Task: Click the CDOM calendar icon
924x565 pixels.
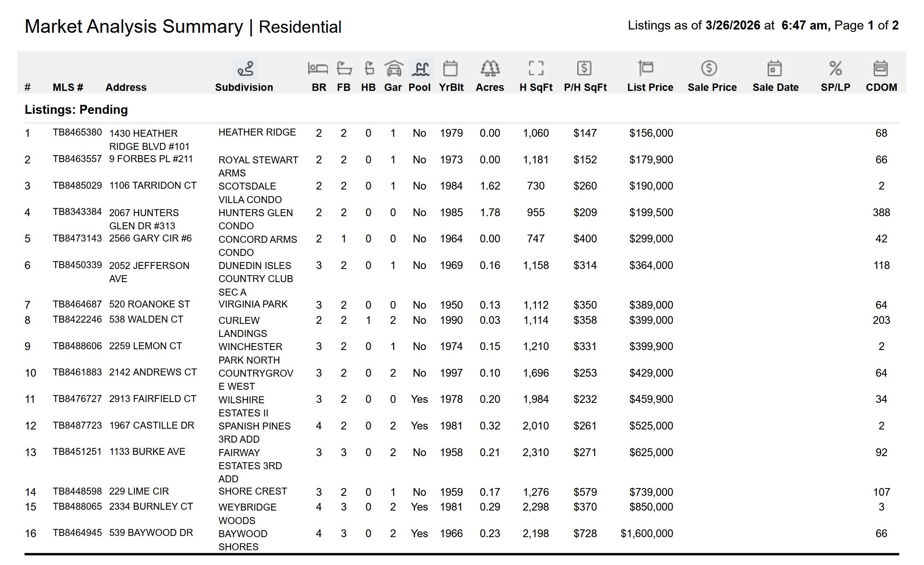Action: (x=881, y=68)
